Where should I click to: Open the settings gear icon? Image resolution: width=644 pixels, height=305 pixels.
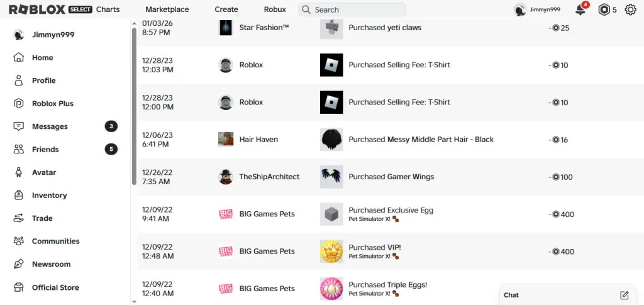point(630,9)
